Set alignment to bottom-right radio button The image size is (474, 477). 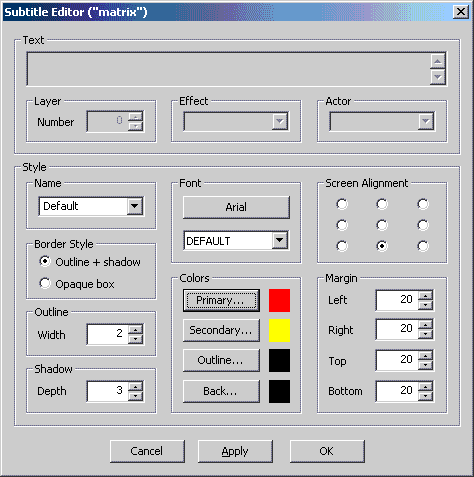tap(423, 246)
